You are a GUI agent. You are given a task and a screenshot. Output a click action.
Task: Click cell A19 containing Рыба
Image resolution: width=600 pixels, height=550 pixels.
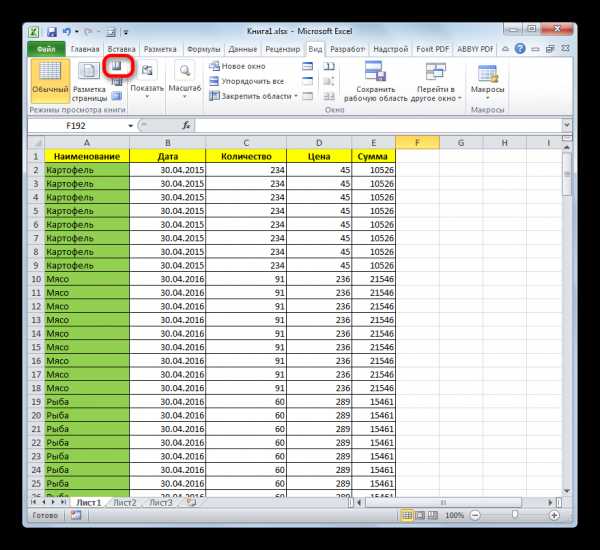(x=87, y=401)
